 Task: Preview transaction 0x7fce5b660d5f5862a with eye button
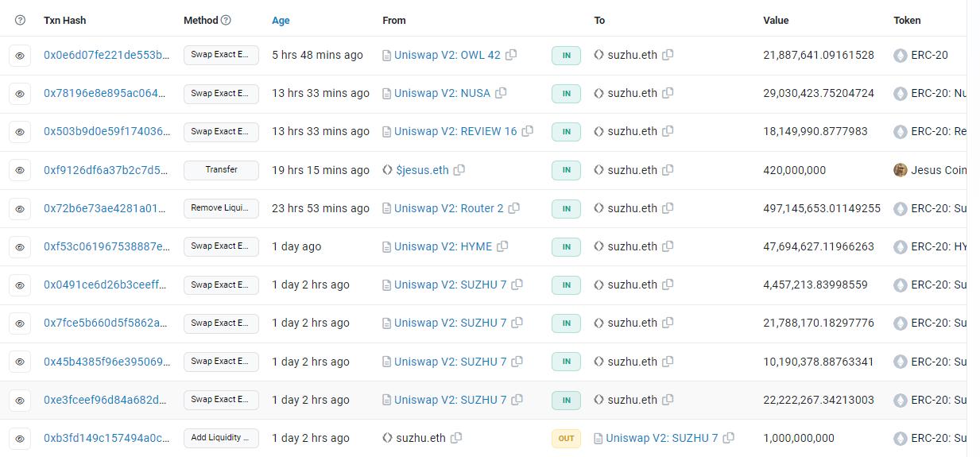(x=20, y=323)
